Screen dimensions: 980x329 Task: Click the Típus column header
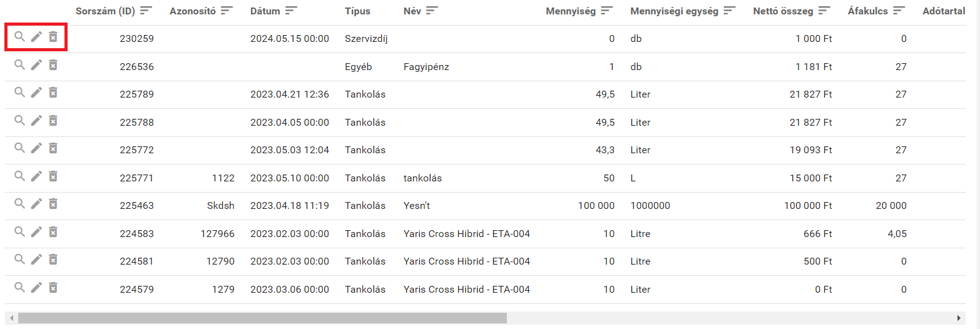pos(357,11)
